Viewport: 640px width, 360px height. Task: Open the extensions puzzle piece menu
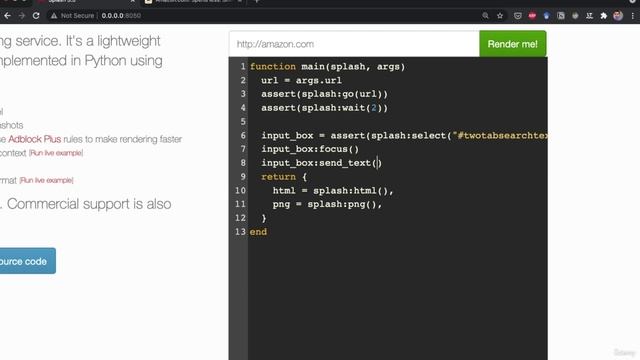pos(604,16)
